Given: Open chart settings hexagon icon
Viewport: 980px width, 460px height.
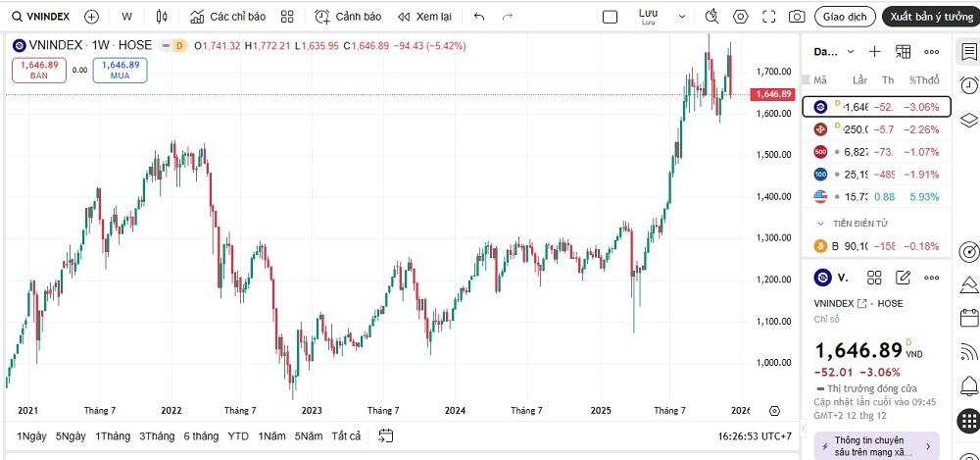Looking at the screenshot, I should (x=741, y=17).
